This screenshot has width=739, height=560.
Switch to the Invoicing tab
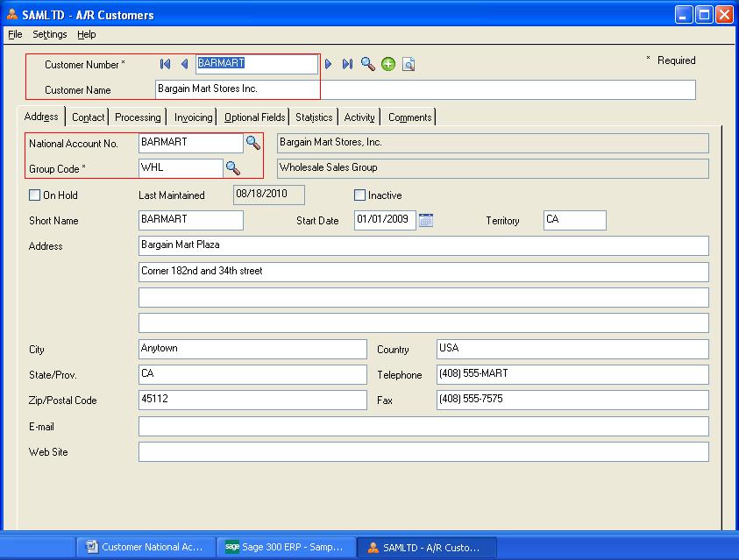point(193,117)
